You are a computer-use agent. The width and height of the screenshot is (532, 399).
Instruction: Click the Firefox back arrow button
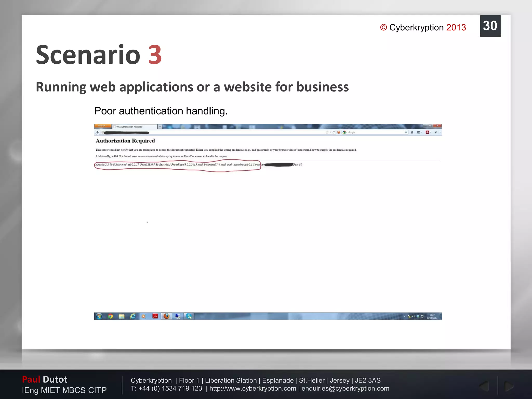pos(98,132)
